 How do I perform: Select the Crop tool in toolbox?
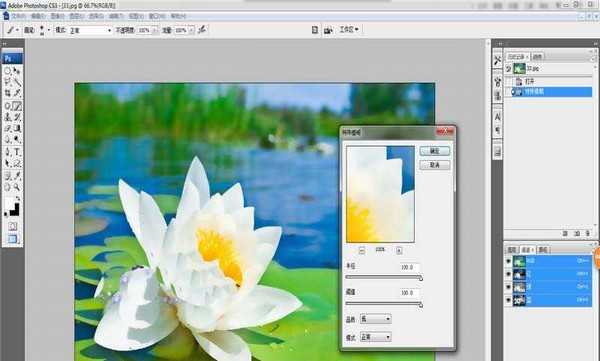click(8, 93)
